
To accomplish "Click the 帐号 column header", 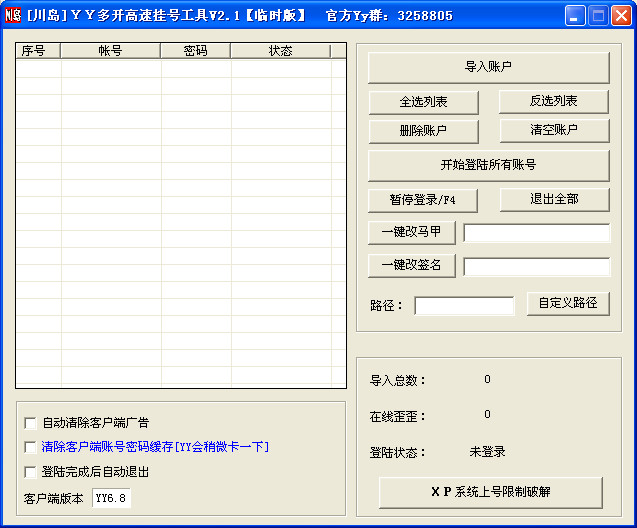I will pos(110,51).
